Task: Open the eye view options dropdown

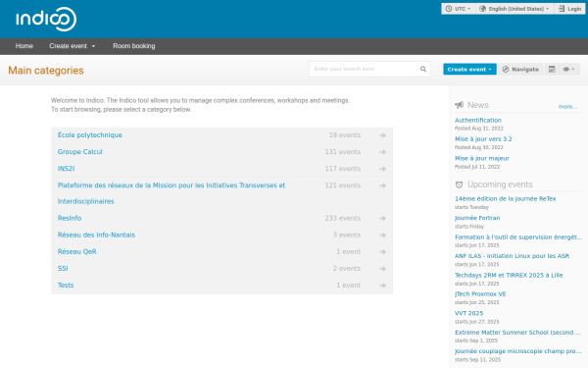Action: 568,69
